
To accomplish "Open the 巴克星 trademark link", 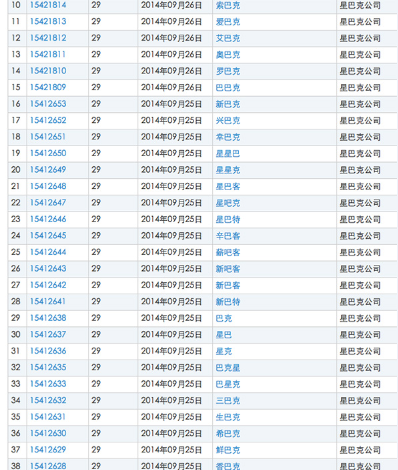I will tap(228, 368).
